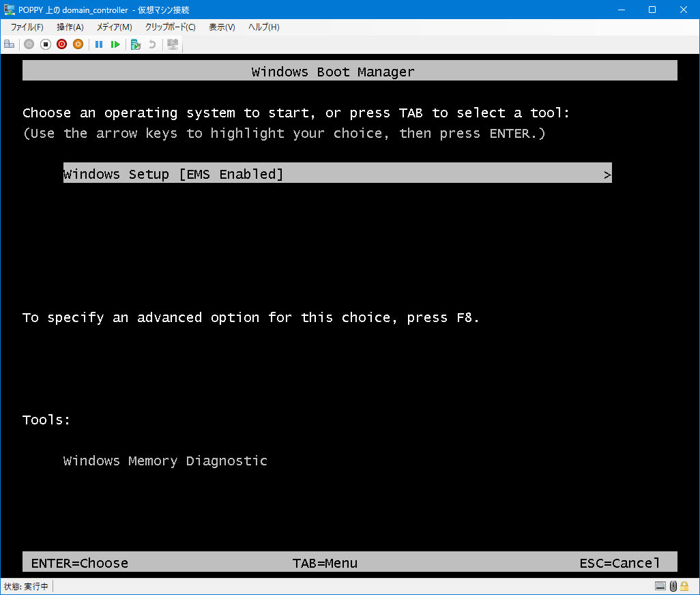This screenshot has height=595, width=700.
Task: Minimize the virtual machine connection window
Action: (x=622, y=10)
